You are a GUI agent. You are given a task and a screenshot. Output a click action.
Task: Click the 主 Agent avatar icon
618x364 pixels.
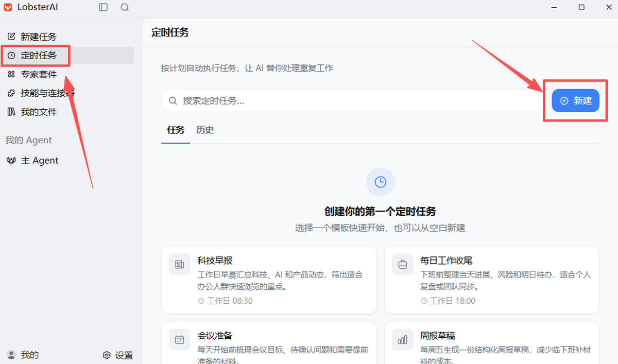[x=11, y=161]
